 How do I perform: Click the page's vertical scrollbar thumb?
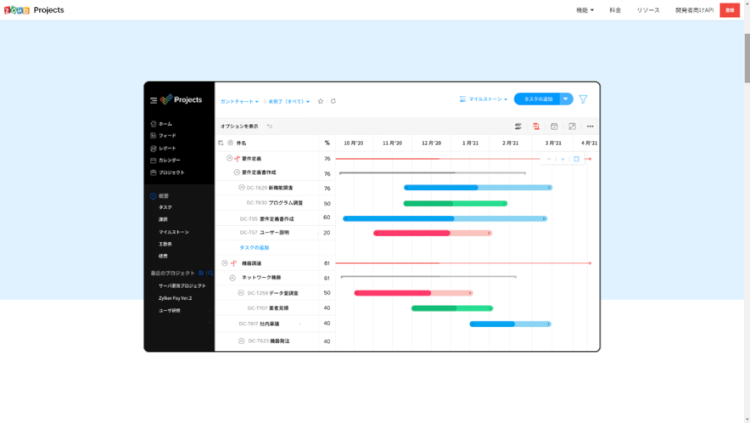click(747, 58)
